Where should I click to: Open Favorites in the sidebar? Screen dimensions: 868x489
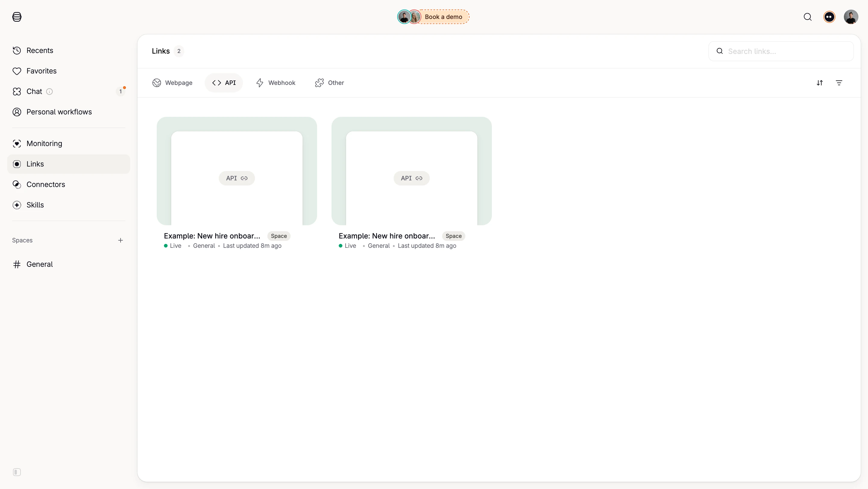click(68, 71)
